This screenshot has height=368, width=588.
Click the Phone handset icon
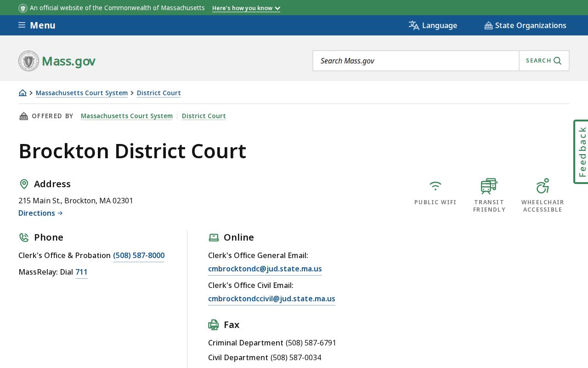24,237
